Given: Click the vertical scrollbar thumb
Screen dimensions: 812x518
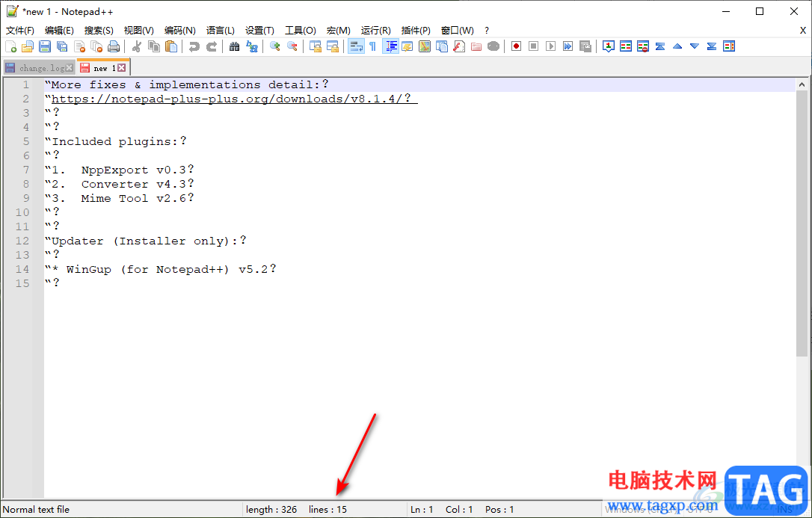Looking at the screenshot, I should coord(802,223).
